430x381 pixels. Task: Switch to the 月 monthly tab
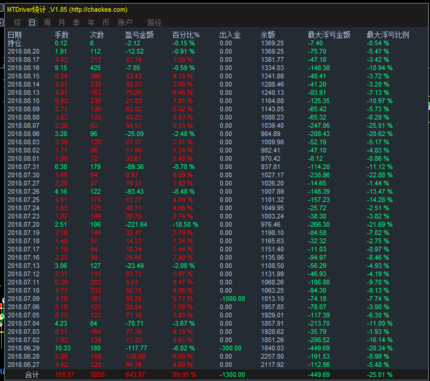point(62,22)
